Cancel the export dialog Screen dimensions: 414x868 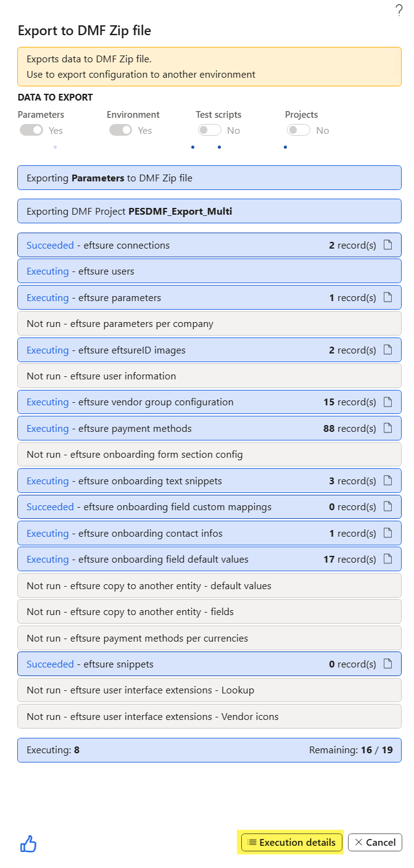(x=375, y=842)
